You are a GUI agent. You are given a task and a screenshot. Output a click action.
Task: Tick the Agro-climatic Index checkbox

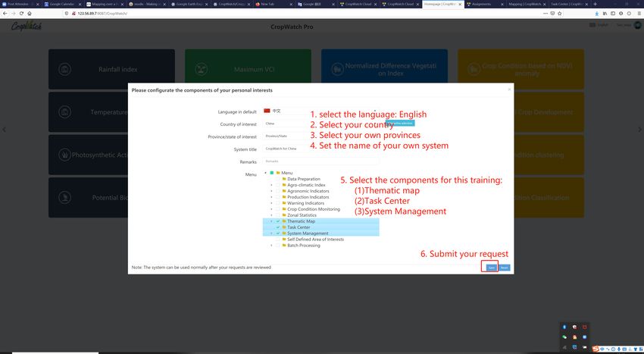click(x=278, y=185)
